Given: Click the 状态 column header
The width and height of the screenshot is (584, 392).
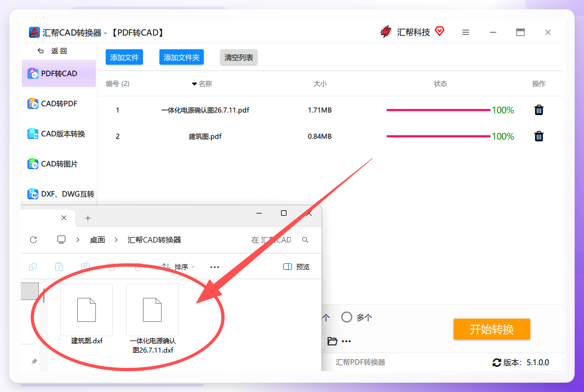Looking at the screenshot, I should [440, 84].
